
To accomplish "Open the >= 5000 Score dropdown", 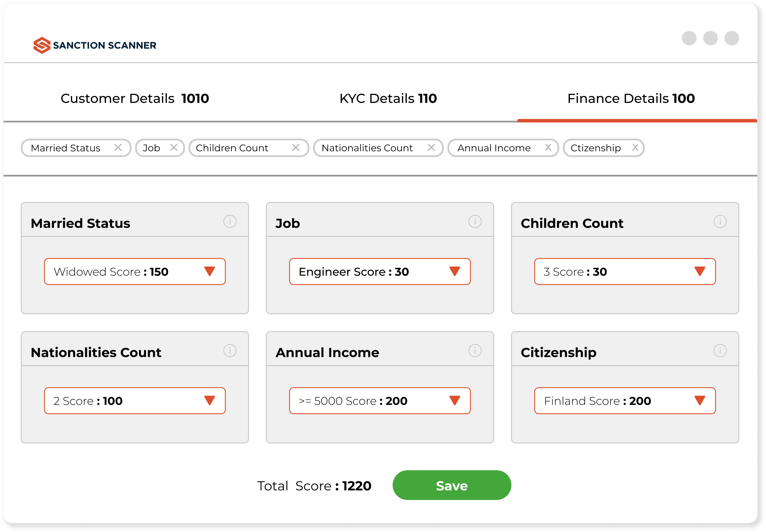I will click(x=380, y=401).
